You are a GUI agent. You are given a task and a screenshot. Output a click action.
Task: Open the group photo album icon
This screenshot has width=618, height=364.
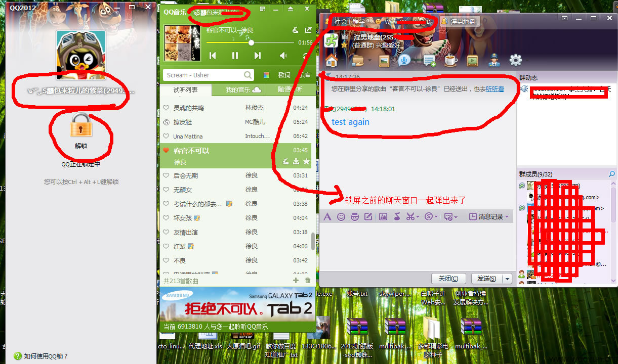pos(384,61)
